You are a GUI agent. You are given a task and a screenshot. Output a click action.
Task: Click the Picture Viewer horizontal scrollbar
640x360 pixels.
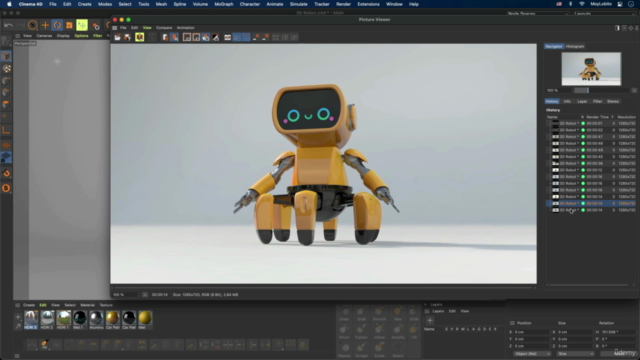coord(323,287)
